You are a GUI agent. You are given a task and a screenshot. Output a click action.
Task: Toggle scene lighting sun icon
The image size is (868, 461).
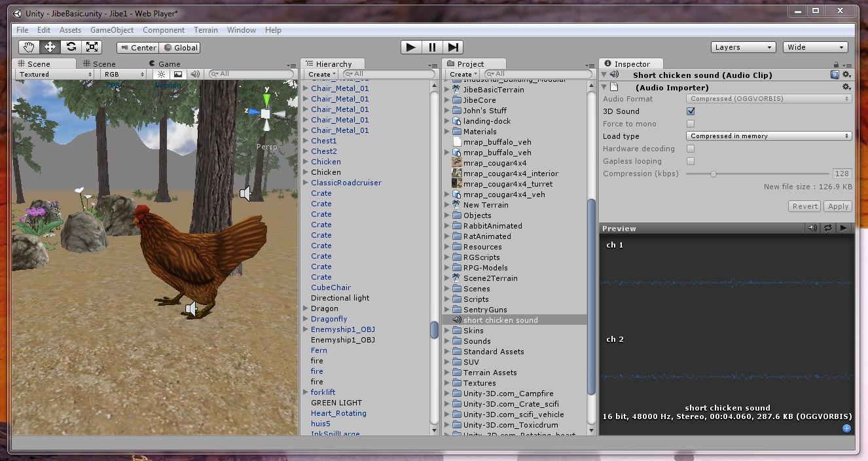click(x=162, y=75)
